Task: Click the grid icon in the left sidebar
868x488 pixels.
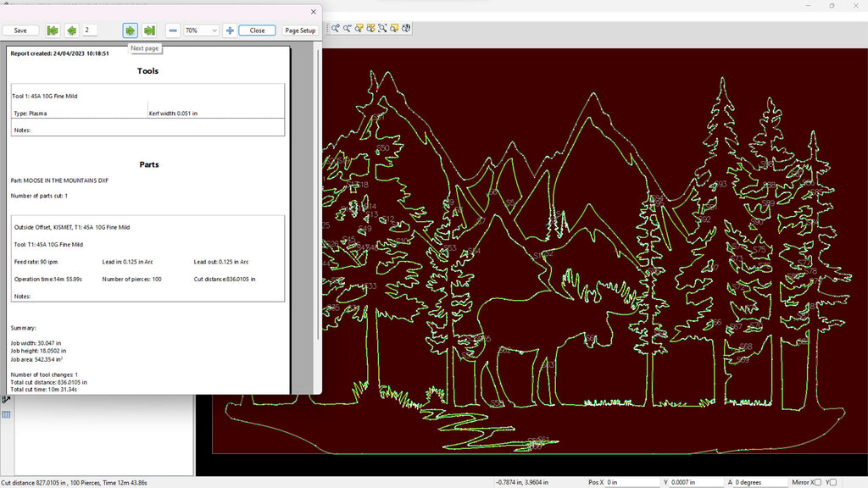Action: [x=6, y=414]
